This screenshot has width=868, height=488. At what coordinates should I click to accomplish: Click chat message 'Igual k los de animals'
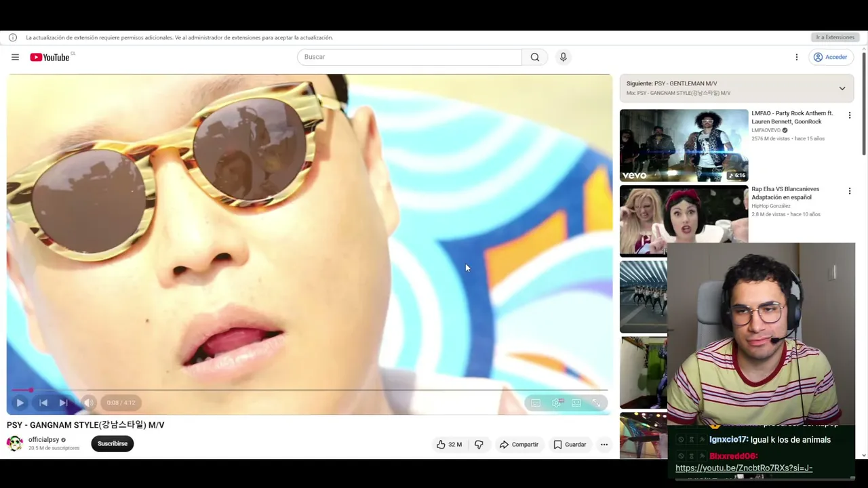791,440
